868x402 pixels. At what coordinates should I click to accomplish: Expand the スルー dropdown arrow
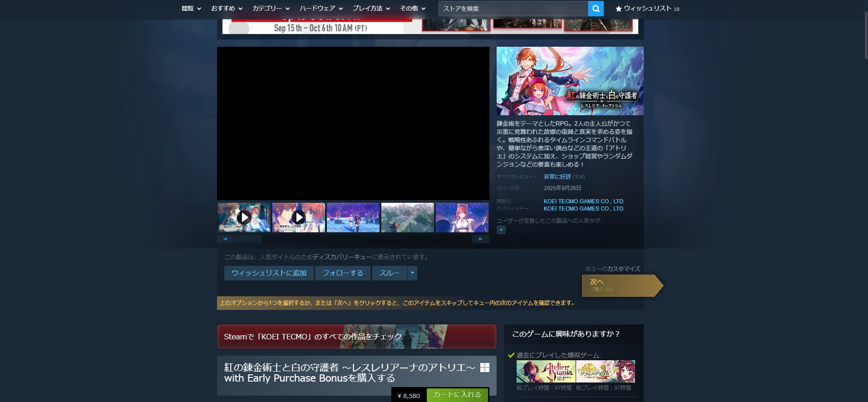click(412, 273)
